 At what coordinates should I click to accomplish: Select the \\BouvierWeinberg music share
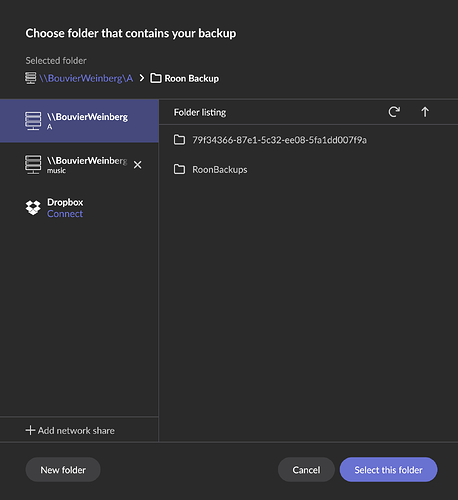(x=79, y=165)
